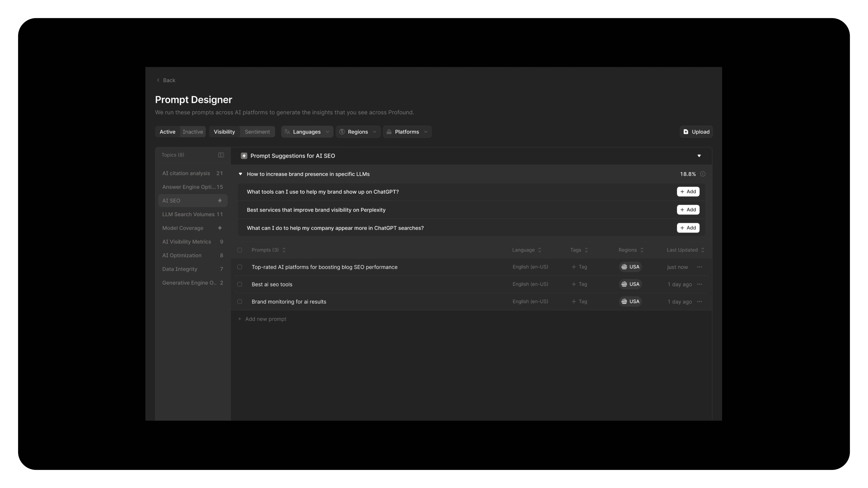This screenshot has height=488, width=868.
Task: Click the lightning icon on the Model Coverage topic
Action: point(220,228)
